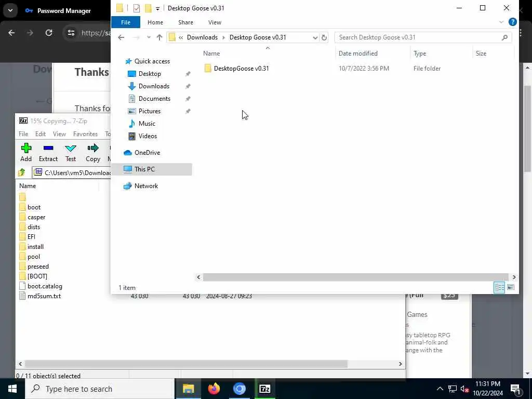The height and width of the screenshot is (399, 532).
Task: Open the 7-Zip Edit menu
Action: (41, 134)
